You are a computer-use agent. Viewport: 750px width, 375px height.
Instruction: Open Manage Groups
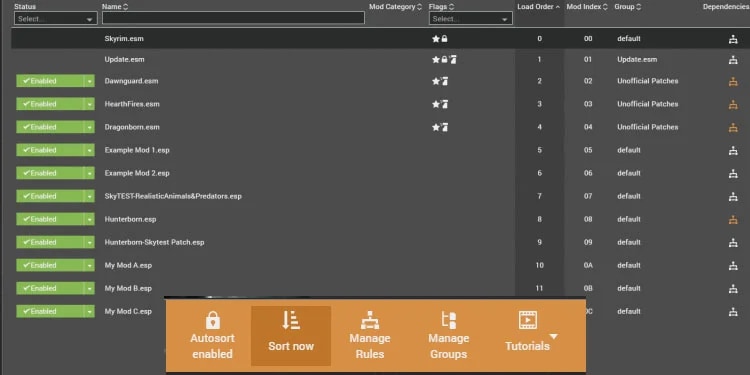448,335
